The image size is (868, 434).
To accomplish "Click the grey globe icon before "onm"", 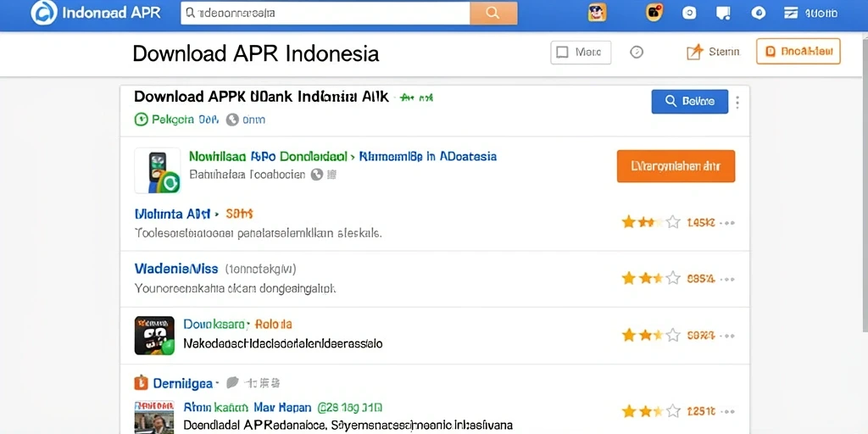I will (x=232, y=119).
